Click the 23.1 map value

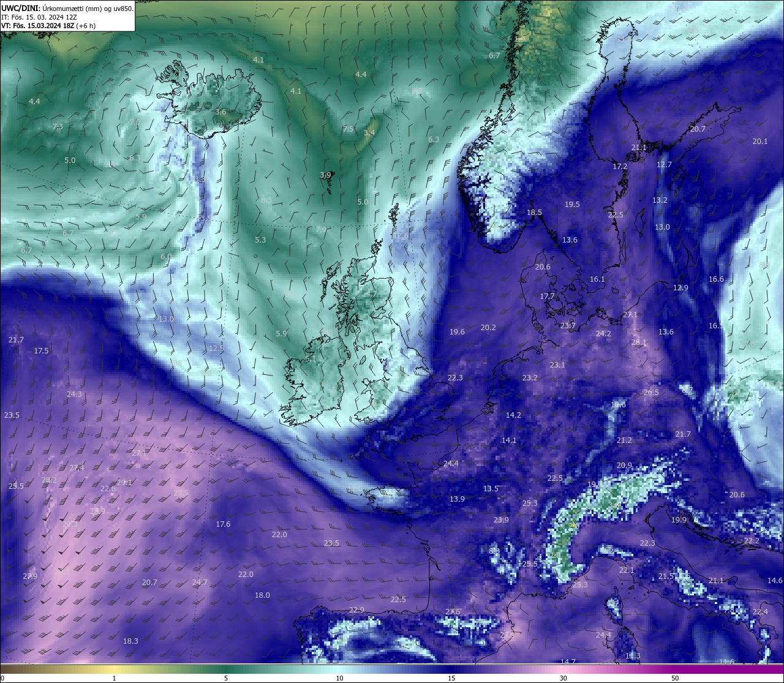[557, 365]
